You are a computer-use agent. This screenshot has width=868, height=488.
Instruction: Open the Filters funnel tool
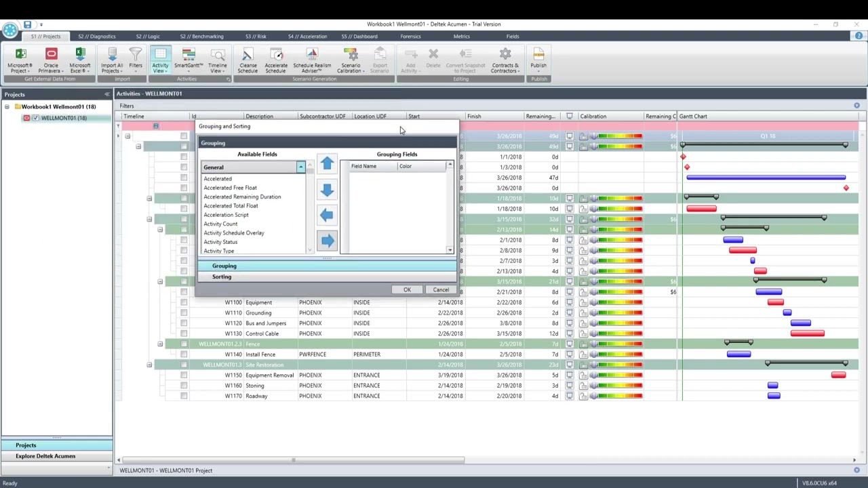click(136, 60)
